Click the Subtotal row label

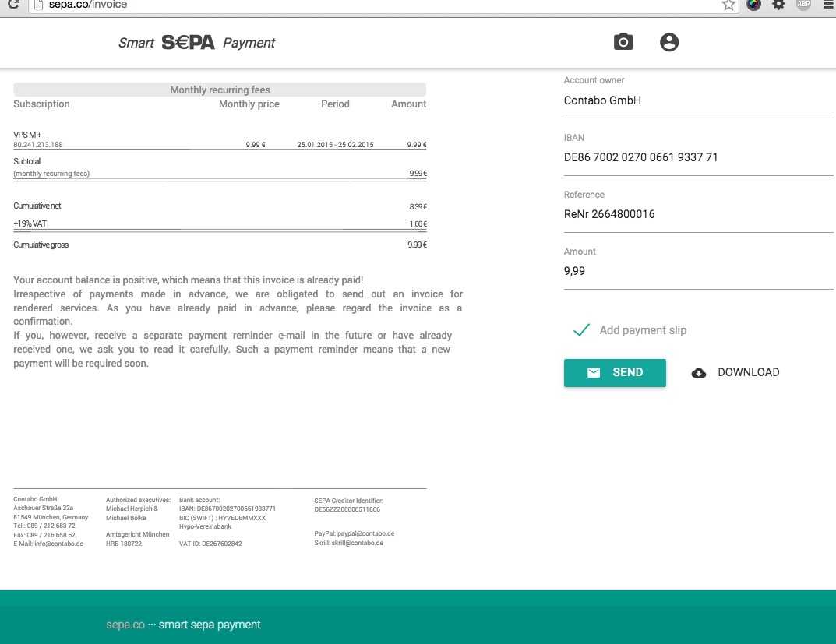[x=26, y=161]
